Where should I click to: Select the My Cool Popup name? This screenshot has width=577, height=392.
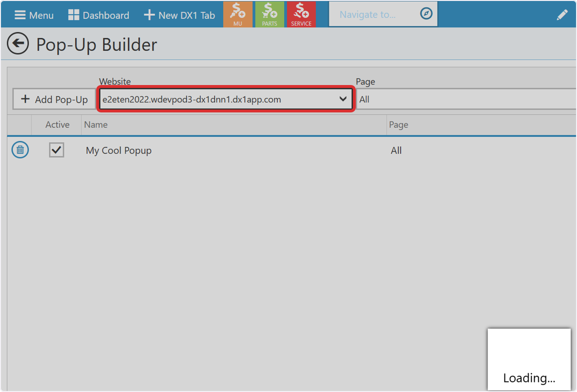[x=119, y=150]
